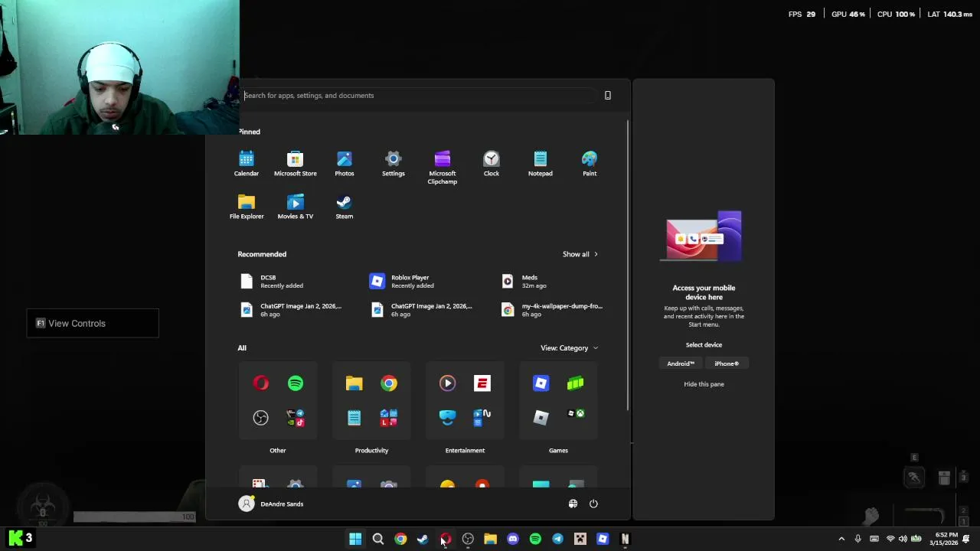980x551 pixels.
Task: Open Wi-Fi network settings in tray
Action: point(890,539)
